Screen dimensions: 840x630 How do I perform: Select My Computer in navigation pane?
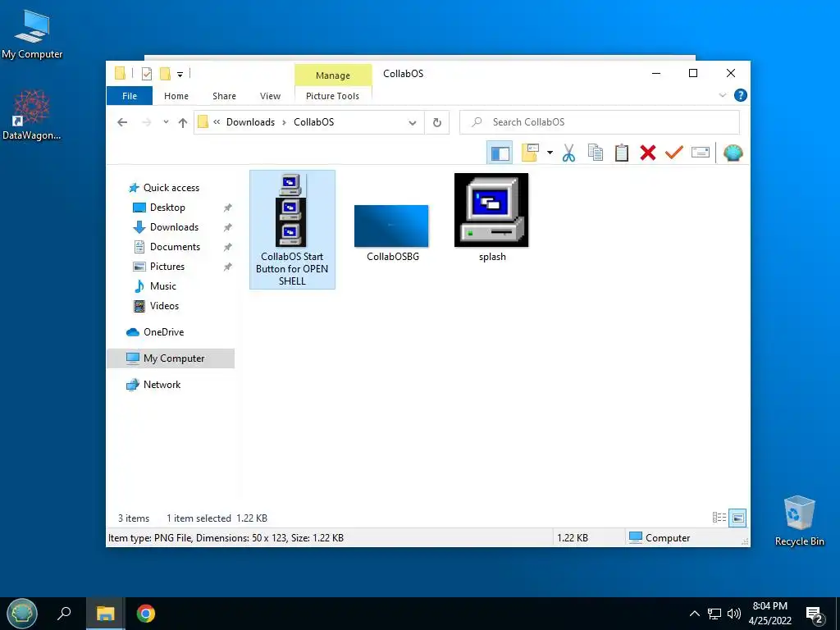171,358
